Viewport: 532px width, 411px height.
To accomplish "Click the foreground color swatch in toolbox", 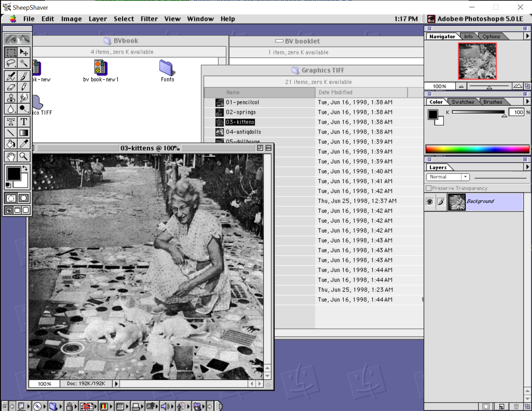I will click(14, 173).
